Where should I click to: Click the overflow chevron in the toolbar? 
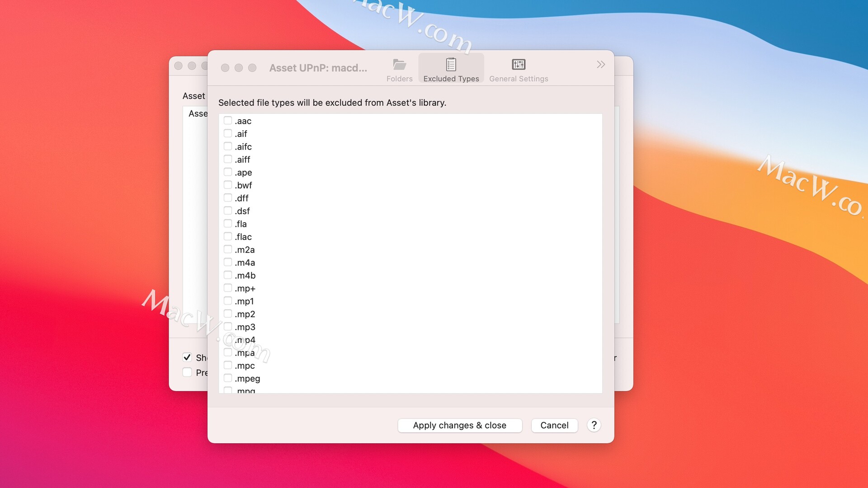point(600,65)
